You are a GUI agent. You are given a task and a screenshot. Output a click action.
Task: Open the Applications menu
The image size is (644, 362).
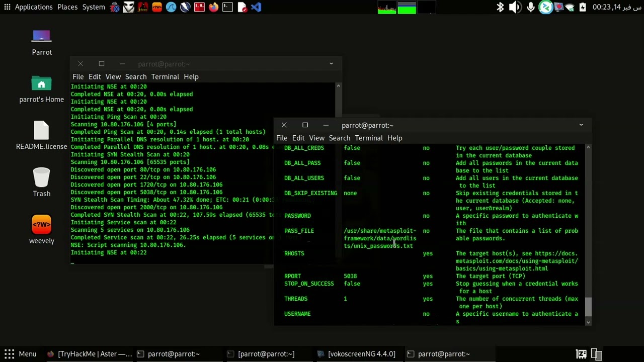coord(34,7)
